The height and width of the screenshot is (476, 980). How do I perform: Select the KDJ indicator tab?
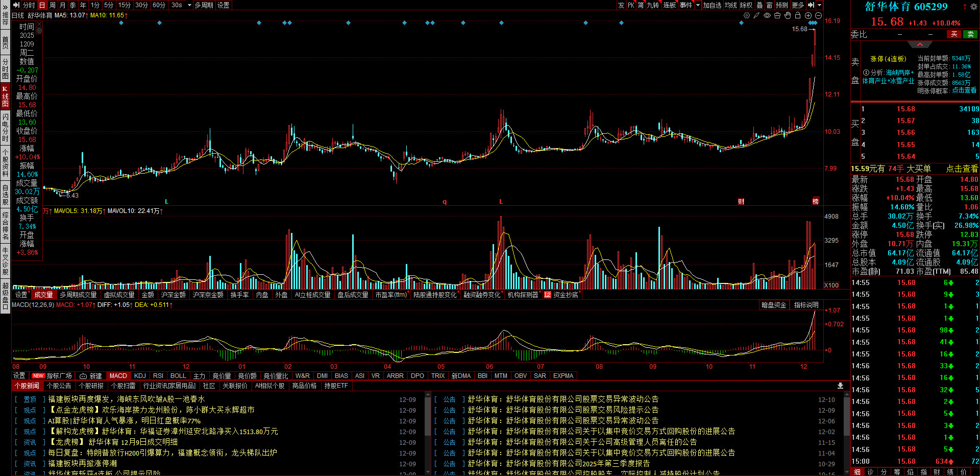[x=140, y=375]
